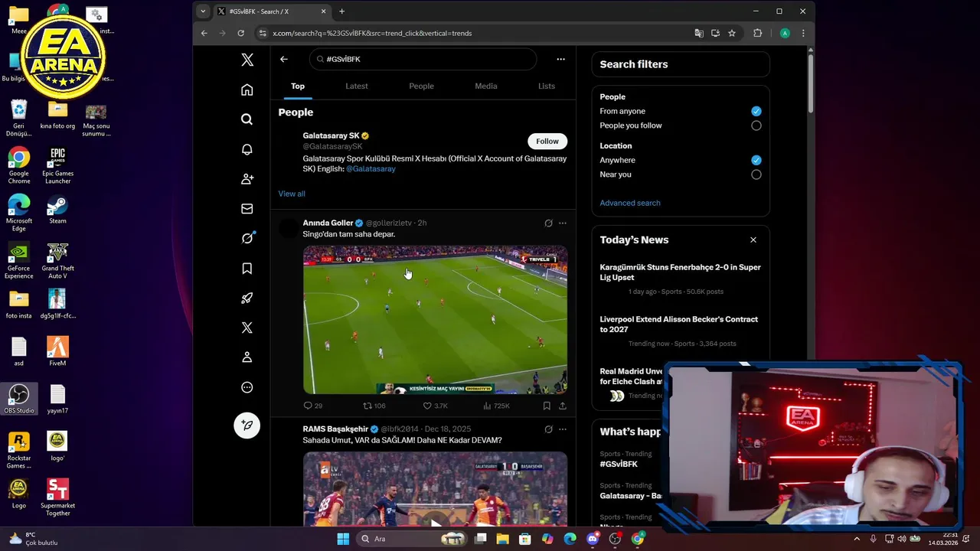This screenshot has height=551, width=980.
Task: Open Liverpool Extend Alisson Becker's Contract story
Action: 678,324
